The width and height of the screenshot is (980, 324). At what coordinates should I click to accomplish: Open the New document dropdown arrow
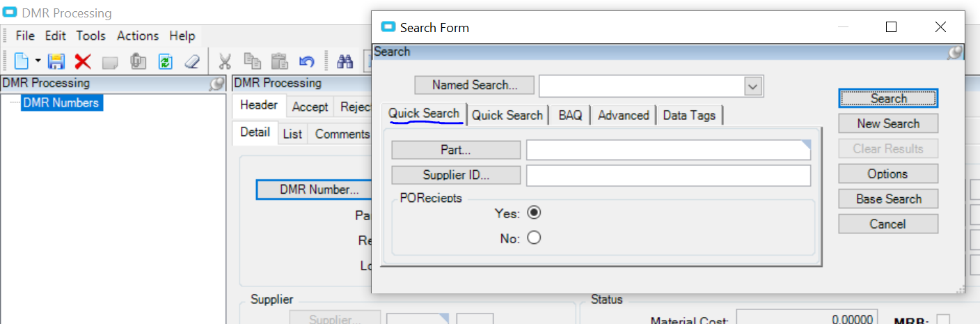point(38,61)
